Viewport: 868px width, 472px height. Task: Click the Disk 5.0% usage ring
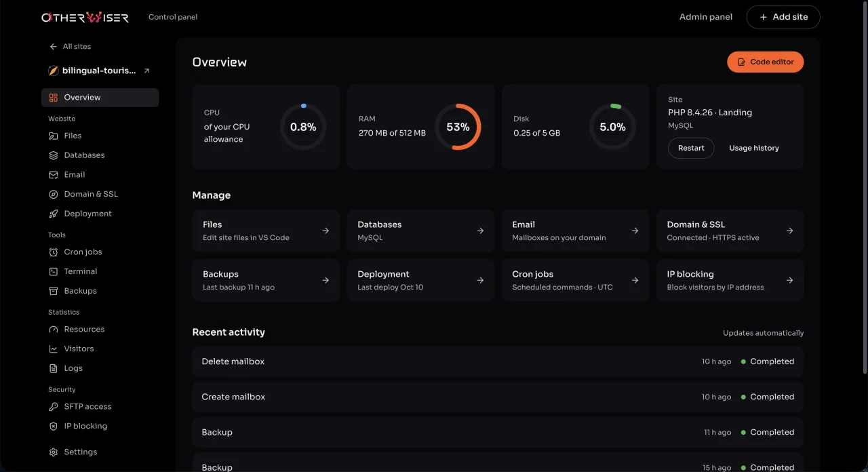pos(612,127)
